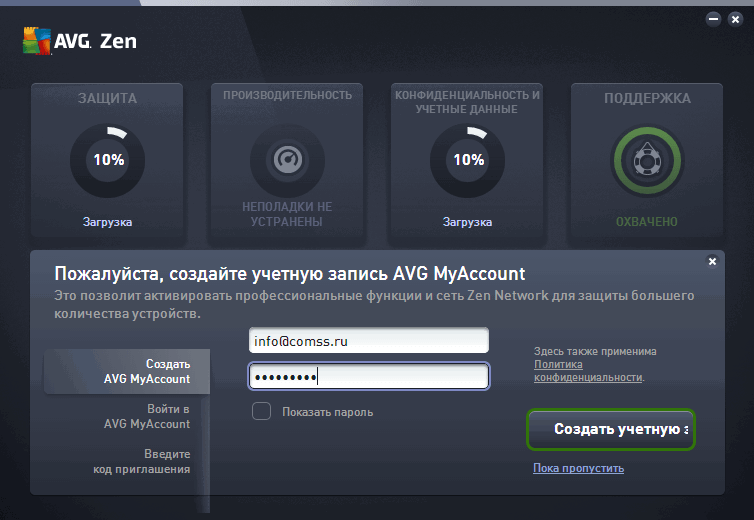Close the AVG Zen window
Viewport: 754px width, 520px height.
(735, 19)
